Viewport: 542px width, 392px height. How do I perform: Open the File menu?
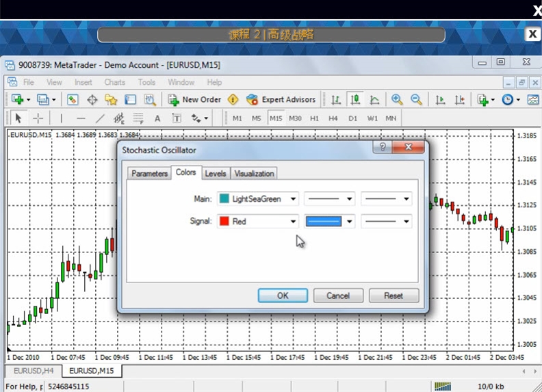pos(28,82)
